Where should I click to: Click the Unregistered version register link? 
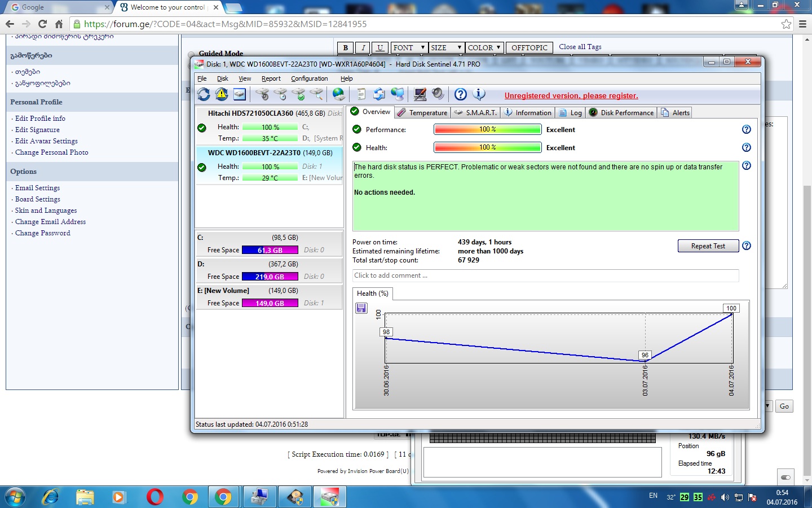(x=571, y=96)
